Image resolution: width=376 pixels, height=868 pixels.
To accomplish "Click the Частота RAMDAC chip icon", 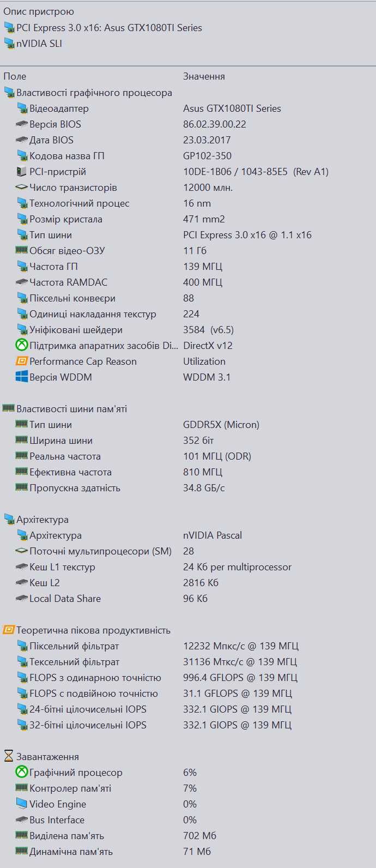I will pyautogui.click(x=22, y=282).
